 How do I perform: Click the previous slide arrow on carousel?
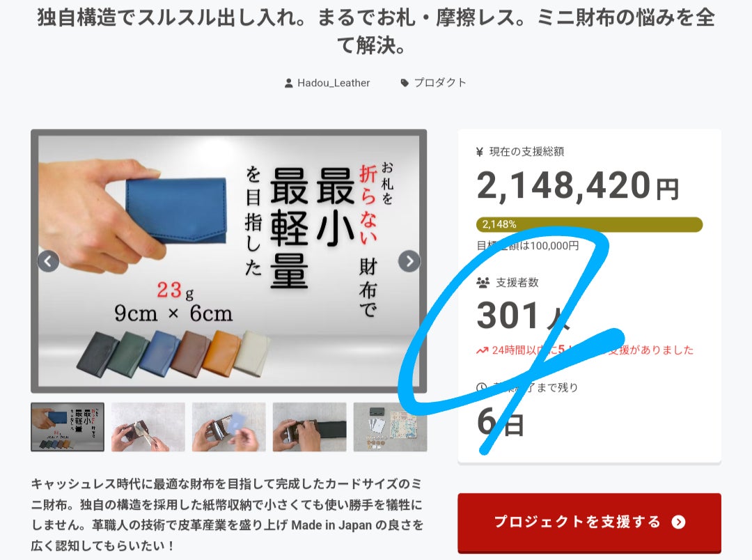[x=49, y=261]
